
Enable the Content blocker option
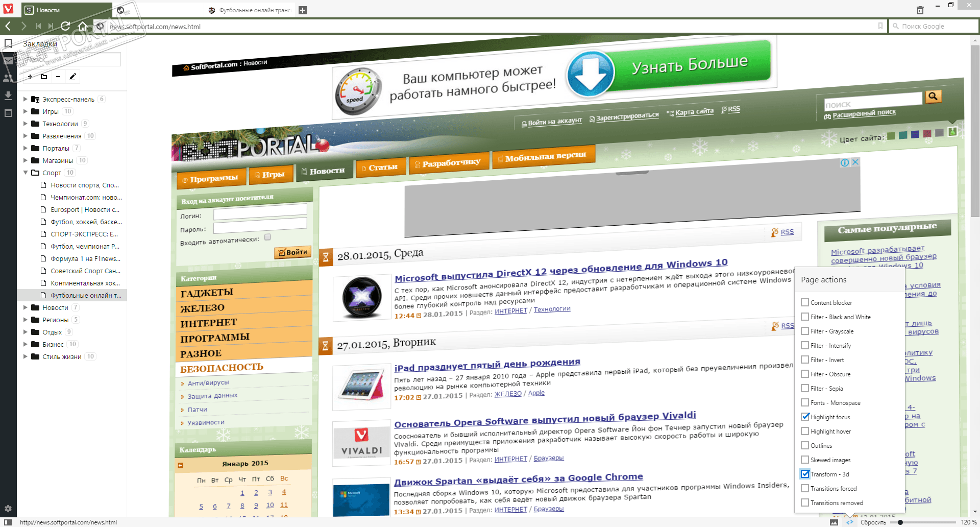click(x=805, y=302)
